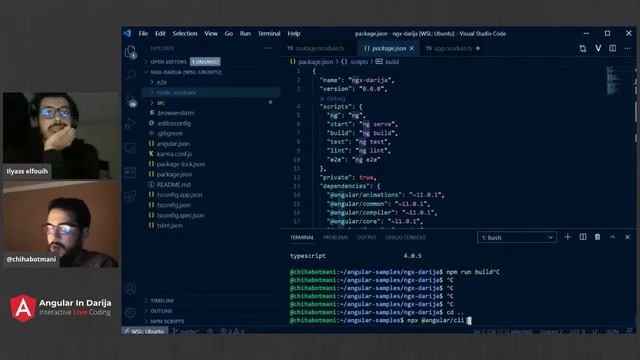Expand the src folder
The width and height of the screenshot is (640, 360).
point(211,103)
